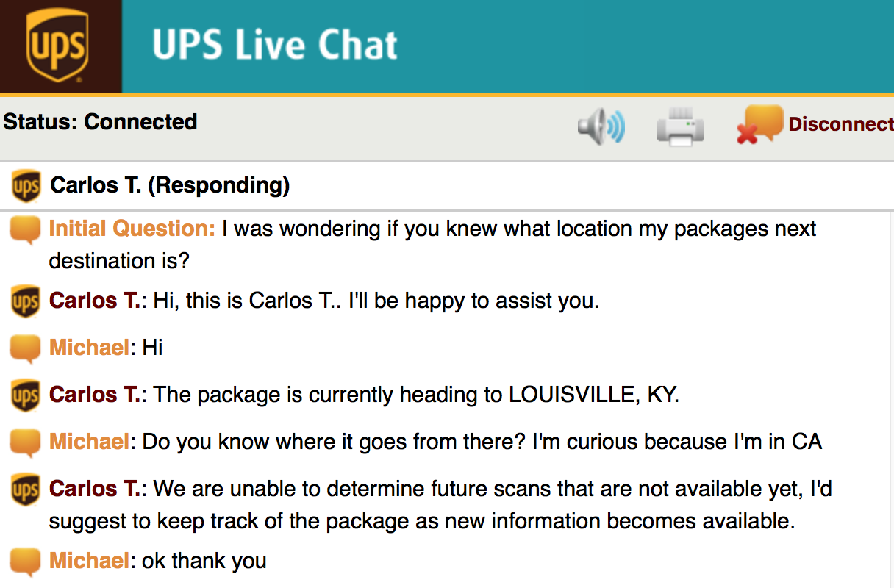The width and height of the screenshot is (894, 588).
Task: Print the chat transcript with printer icon
Action: click(x=680, y=126)
